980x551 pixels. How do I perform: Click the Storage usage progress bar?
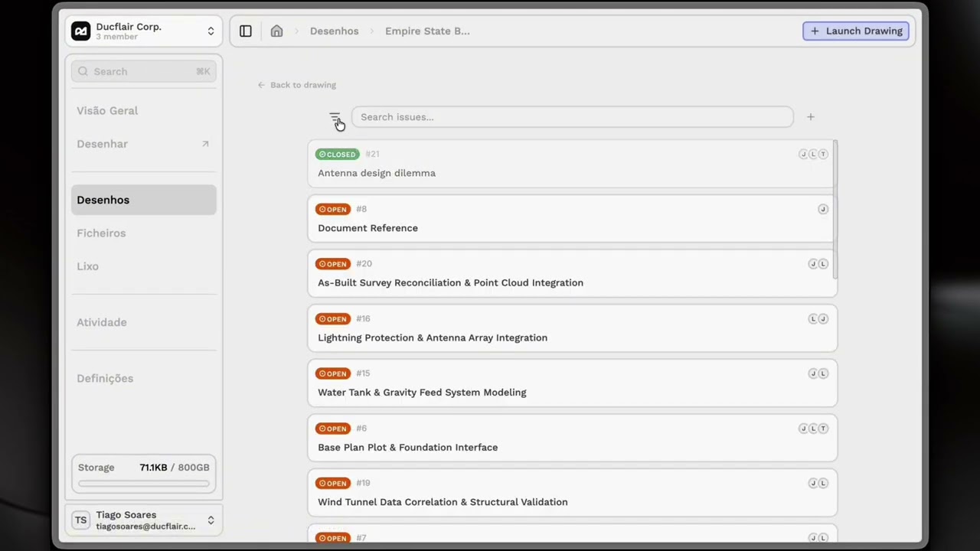pos(144,484)
